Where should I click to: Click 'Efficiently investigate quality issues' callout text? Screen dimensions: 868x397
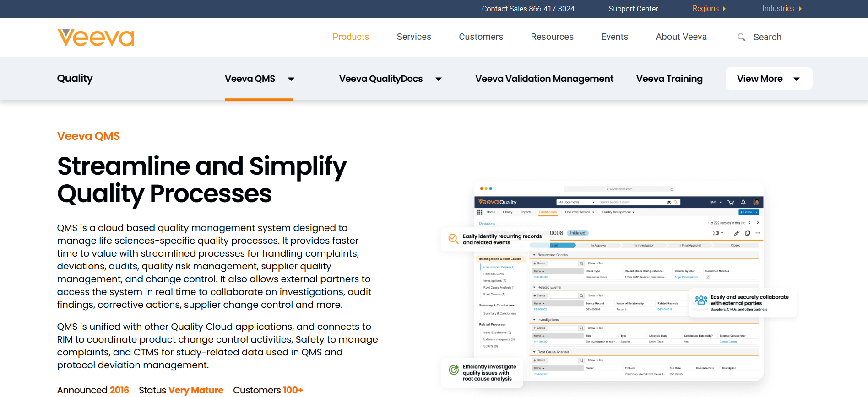pyautogui.click(x=489, y=373)
